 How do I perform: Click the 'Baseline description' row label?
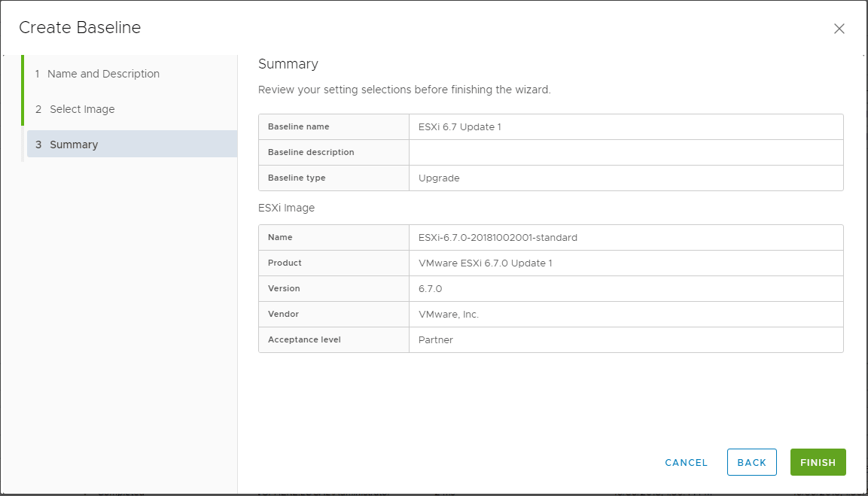pos(311,152)
